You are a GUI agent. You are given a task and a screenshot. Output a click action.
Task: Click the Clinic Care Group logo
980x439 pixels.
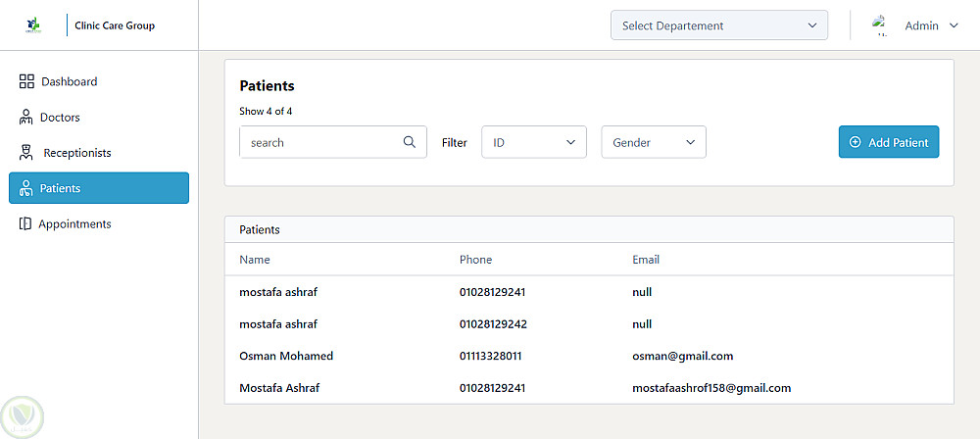click(x=34, y=25)
